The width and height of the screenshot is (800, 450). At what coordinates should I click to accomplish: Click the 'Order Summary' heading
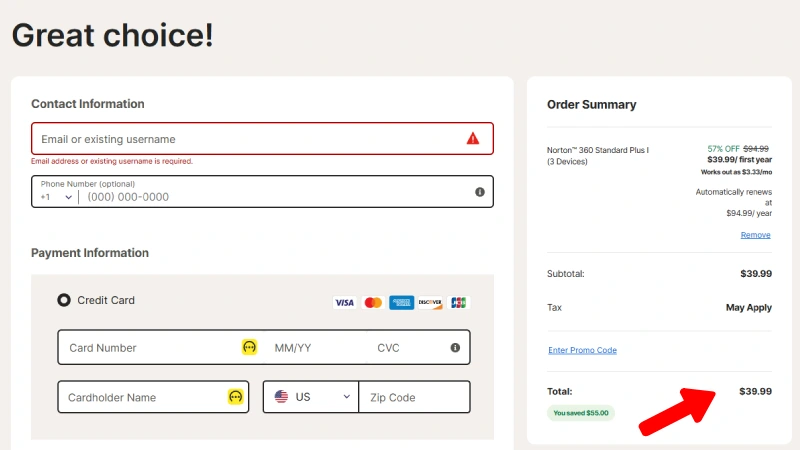[x=591, y=105]
